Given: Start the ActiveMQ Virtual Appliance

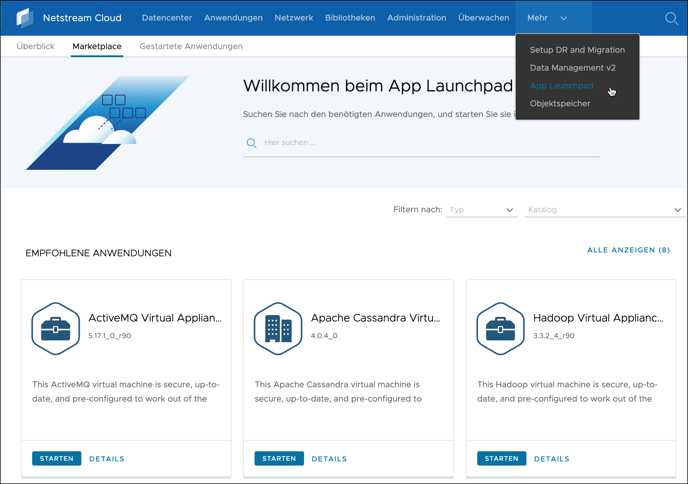Looking at the screenshot, I should pyautogui.click(x=57, y=459).
